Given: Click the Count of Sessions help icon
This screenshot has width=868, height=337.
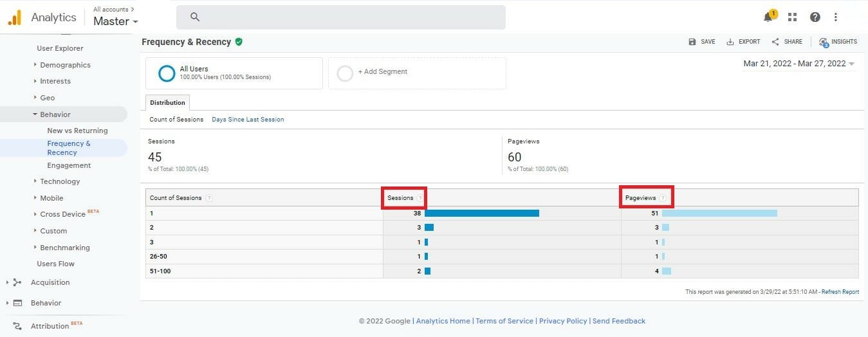Looking at the screenshot, I should coord(209,198).
